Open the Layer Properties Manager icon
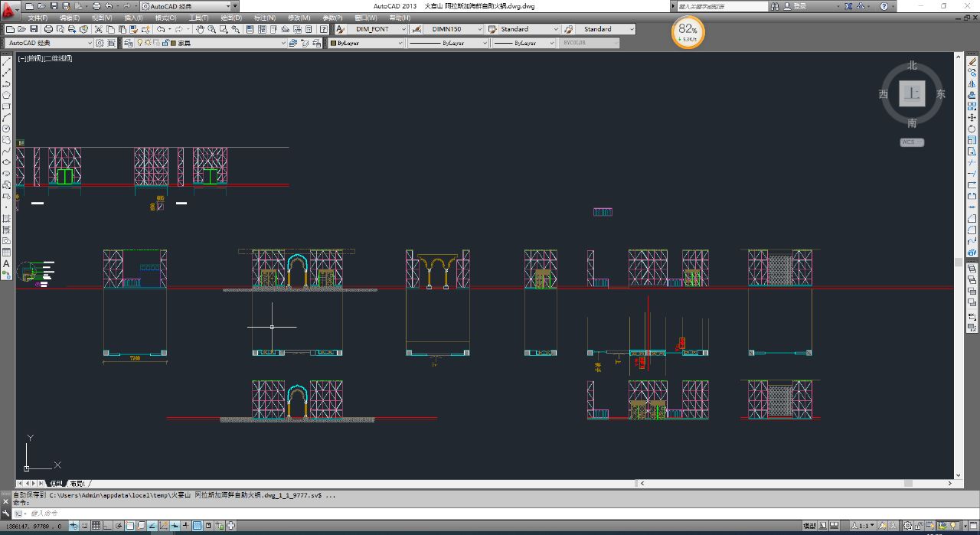 [x=129, y=43]
